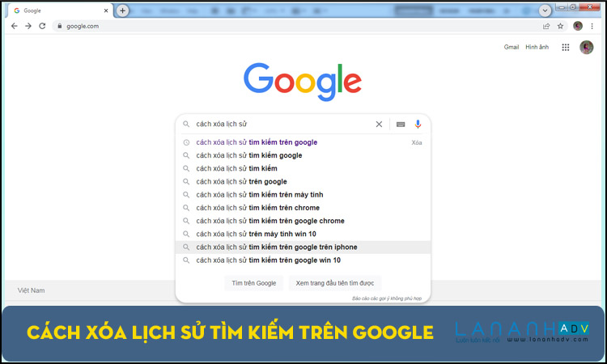607x364 pixels.
Task: Click Báo cáo các gợi ý không phù hợp
Action: click(x=387, y=298)
